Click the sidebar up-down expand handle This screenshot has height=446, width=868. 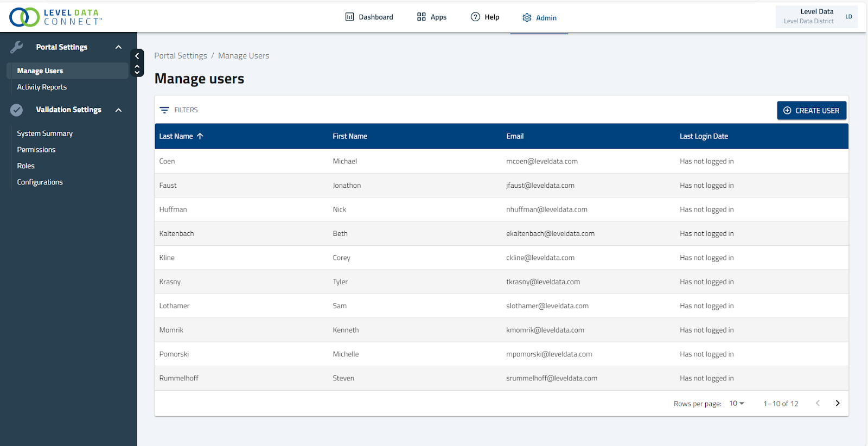pyautogui.click(x=137, y=69)
